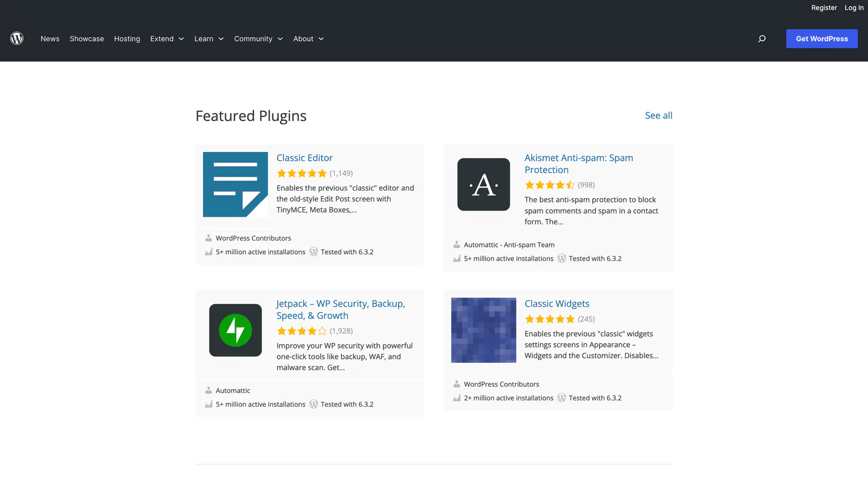Click the Get WordPress button
Screen dimensions: 868x500
(822, 39)
